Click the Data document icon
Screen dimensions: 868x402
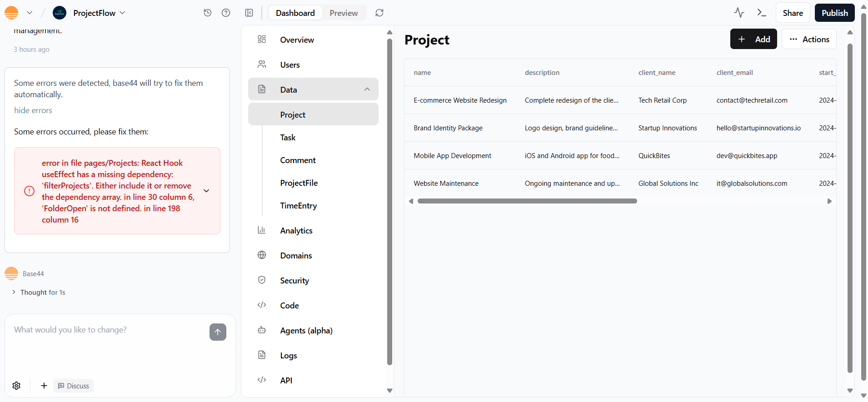pyautogui.click(x=262, y=89)
